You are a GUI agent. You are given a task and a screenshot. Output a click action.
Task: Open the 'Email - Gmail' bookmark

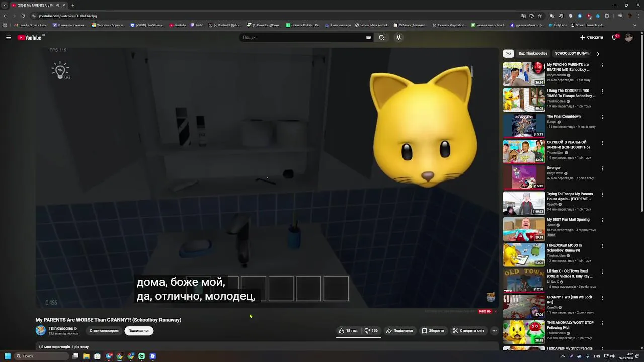(x=31, y=25)
